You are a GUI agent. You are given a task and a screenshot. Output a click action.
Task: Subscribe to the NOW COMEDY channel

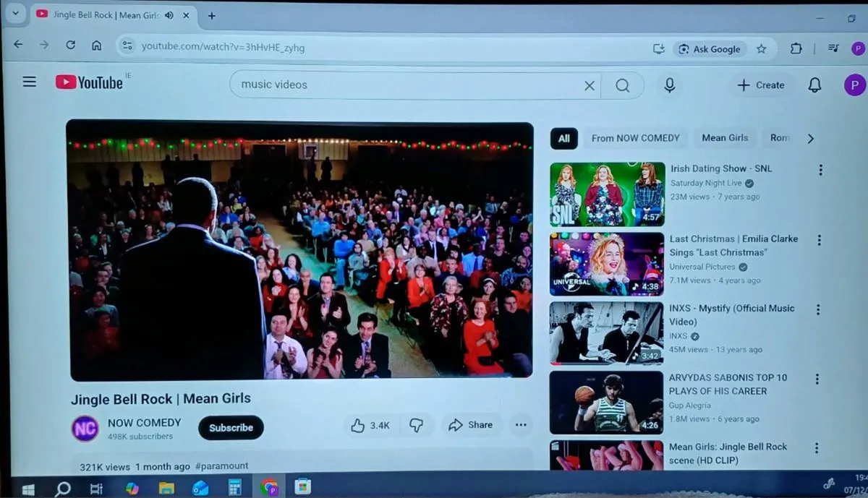[231, 427]
